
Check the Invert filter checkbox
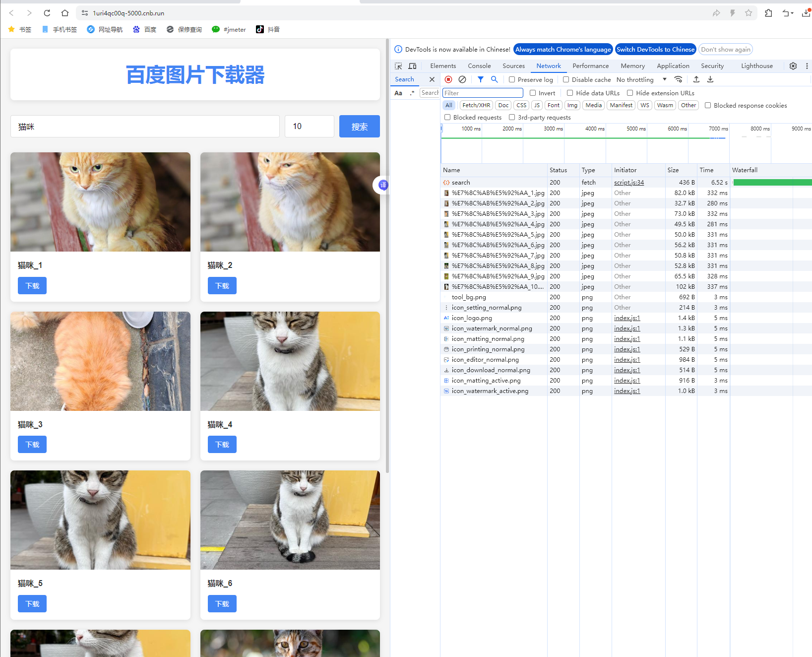point(533,93)
